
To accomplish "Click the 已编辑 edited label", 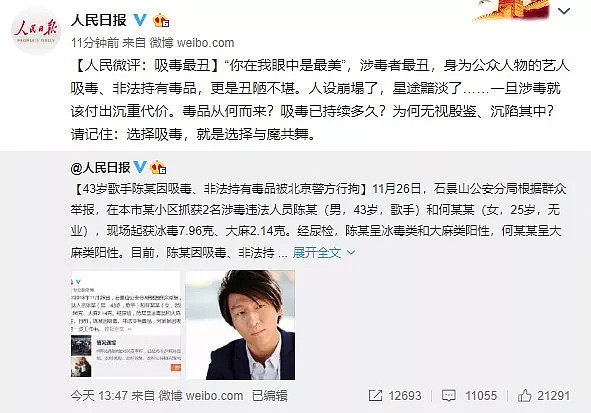I will coord(270,396).
